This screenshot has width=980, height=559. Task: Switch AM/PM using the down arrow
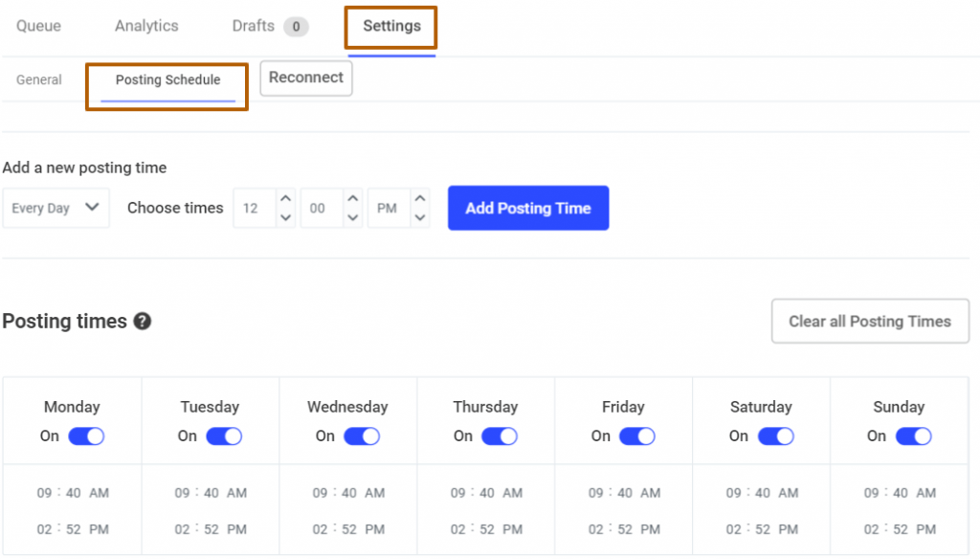(x=420, y=217)
